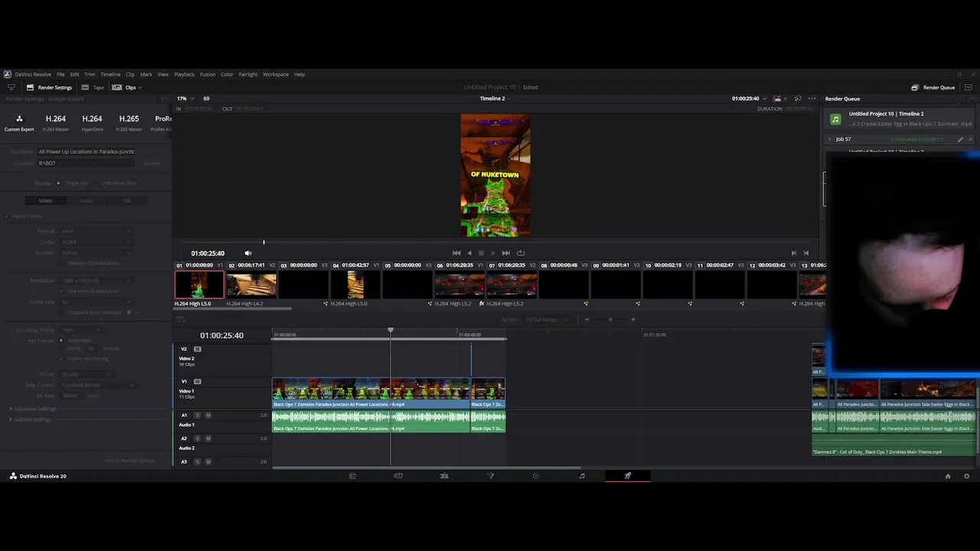
Task: Toggle solo on Audio 1 track
Action: click(197, 416)
